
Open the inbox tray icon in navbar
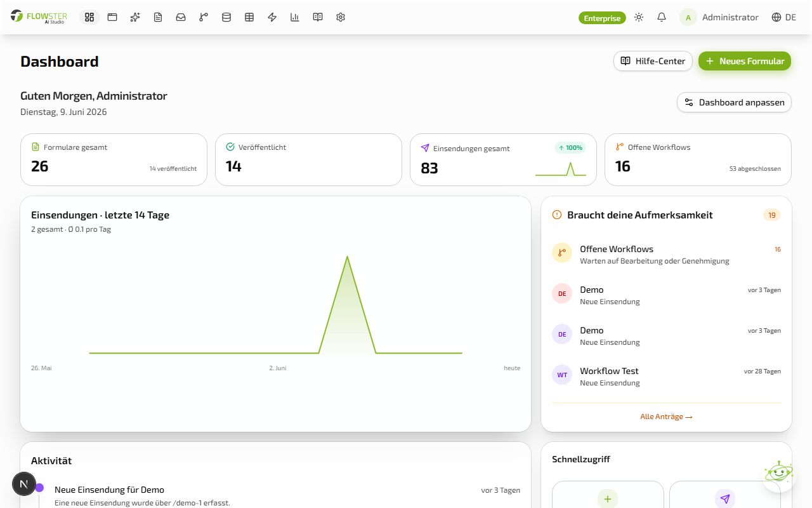coord(181,17)
